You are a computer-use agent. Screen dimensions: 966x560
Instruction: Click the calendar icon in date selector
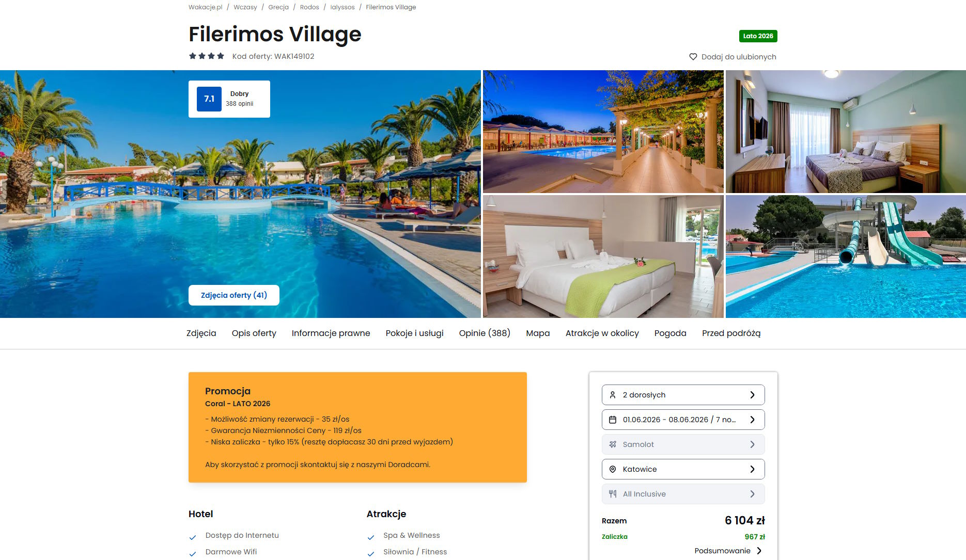point(613,420)
